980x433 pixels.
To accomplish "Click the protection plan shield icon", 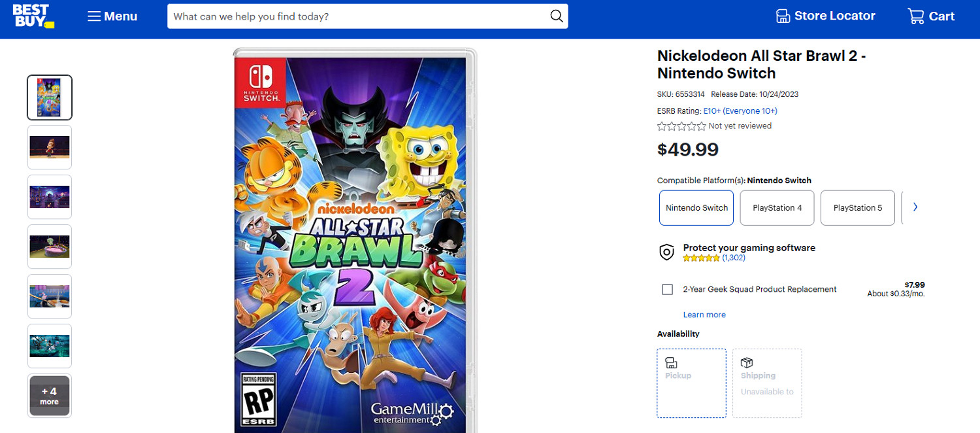I will coord(666,252).
